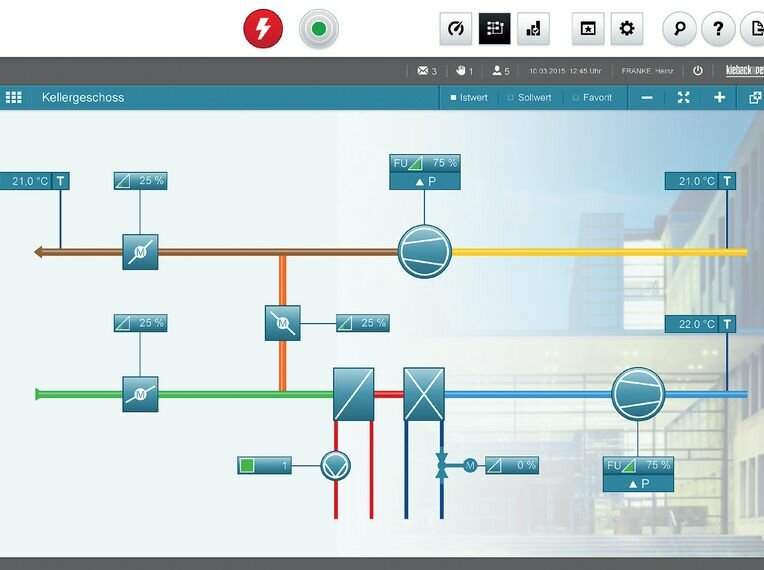Fit schematic to screen using expand icon
764x570 pixels.
point(684,98)
